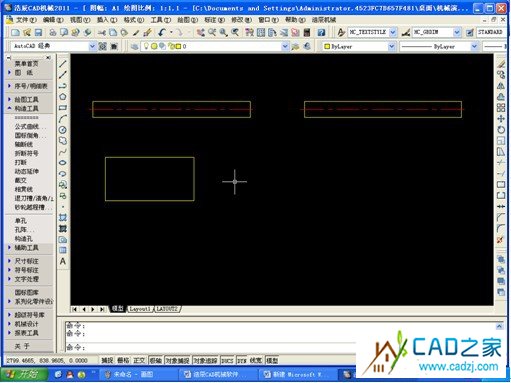
Task: Select the Line tool in draw toolbar
Action: [x=63, y=64]
